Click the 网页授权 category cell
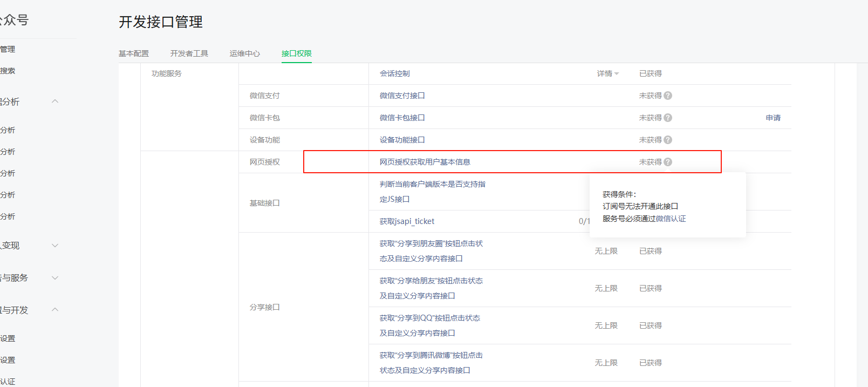The image size is (868, 387). pyautogui.click(x=265, y=162)
